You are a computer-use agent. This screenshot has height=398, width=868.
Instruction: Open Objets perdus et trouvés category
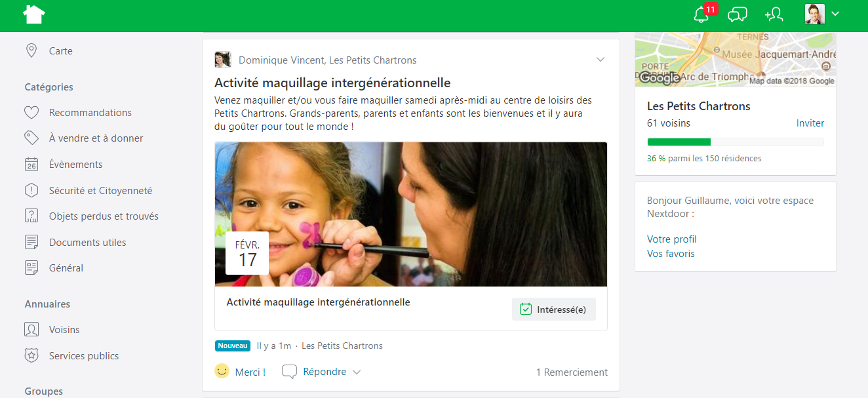point(92,216)
